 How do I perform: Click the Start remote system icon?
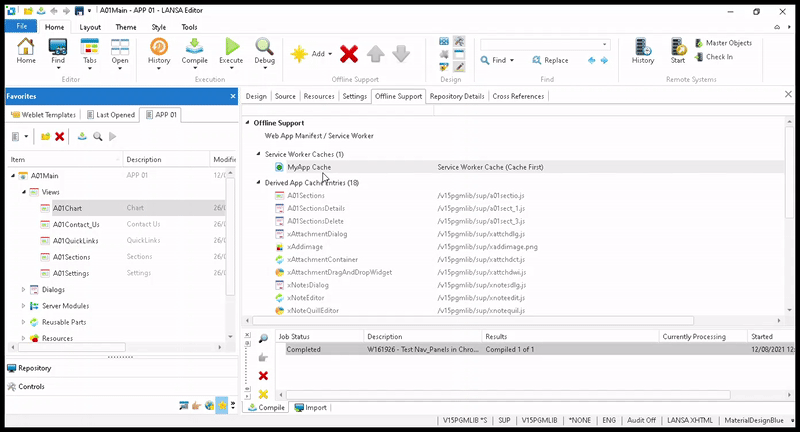678,49
